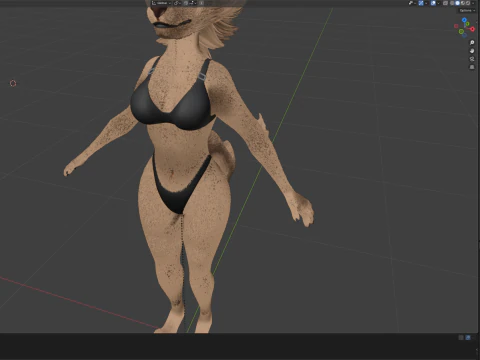
Task: Open the Gizmo settings dropdown
Action: pos(426,3)
